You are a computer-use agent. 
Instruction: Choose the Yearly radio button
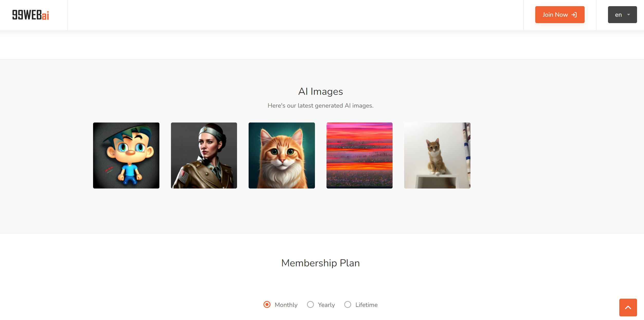coord(310,305)
